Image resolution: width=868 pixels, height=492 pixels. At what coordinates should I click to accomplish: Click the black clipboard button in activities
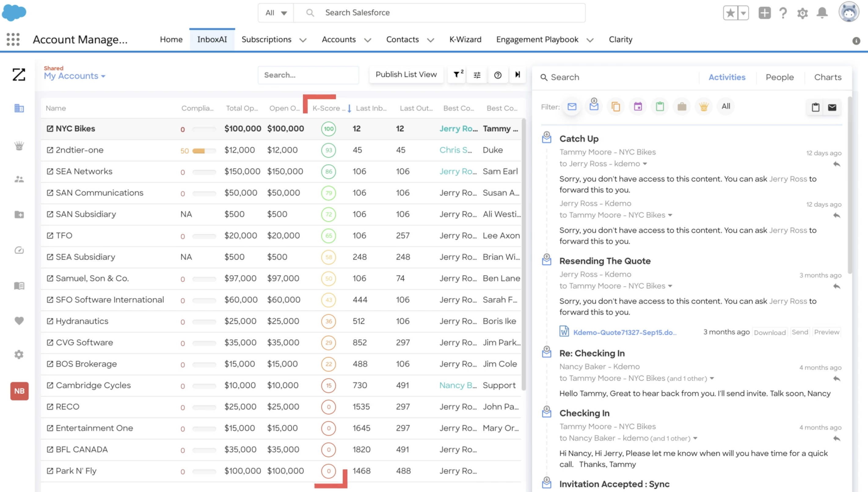tap(815, 108)
